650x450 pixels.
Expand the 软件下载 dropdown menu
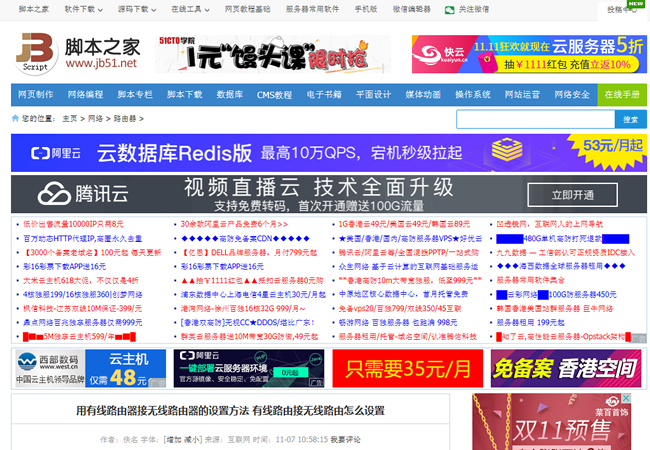[x=82, y=9]
